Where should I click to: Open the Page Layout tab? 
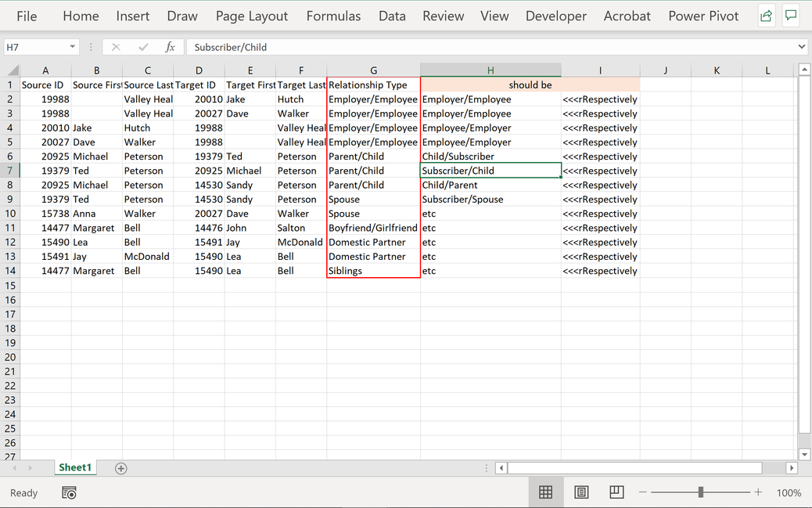[x=252, y=16]
